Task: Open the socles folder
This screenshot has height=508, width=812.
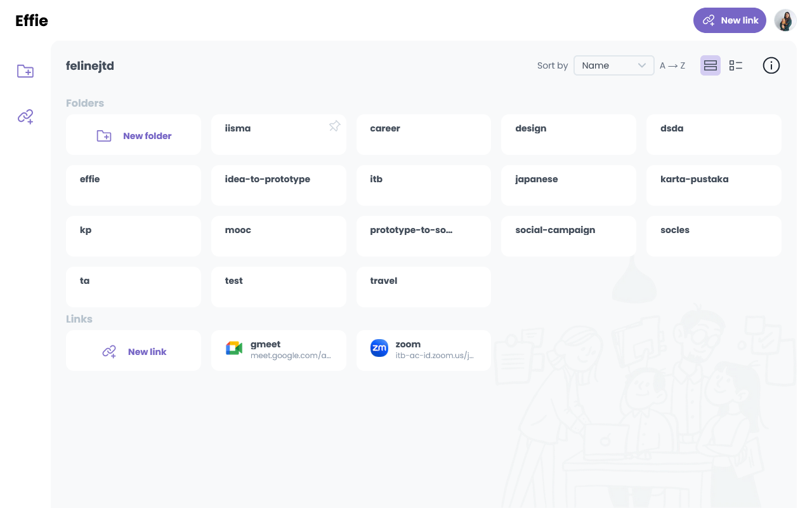Action: tap(714, 236)
